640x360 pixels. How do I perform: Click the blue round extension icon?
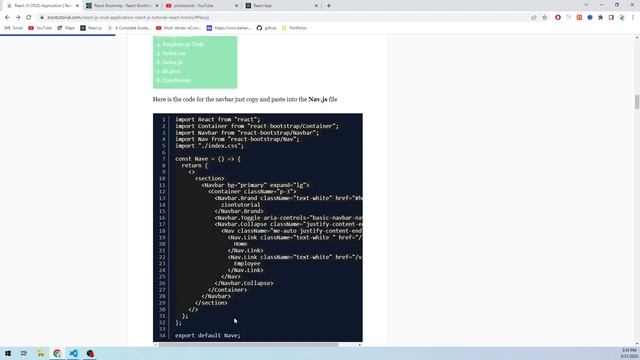[x=590, y=18]
